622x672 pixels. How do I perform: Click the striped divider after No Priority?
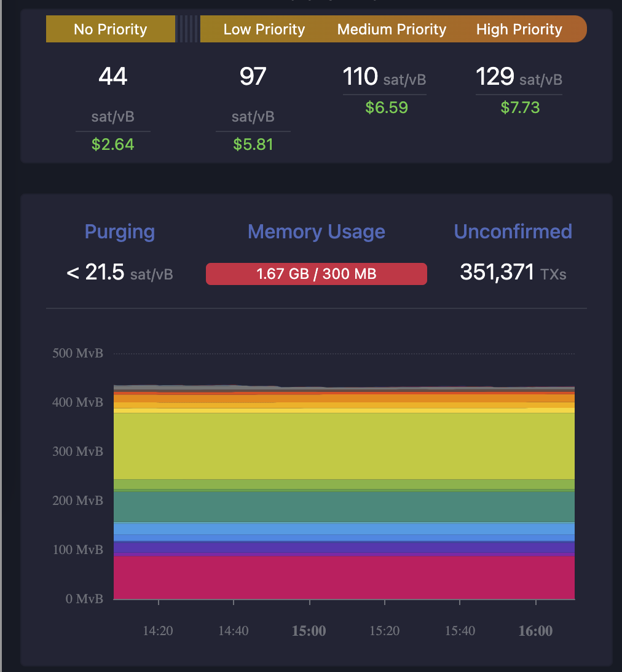[188, 29]
